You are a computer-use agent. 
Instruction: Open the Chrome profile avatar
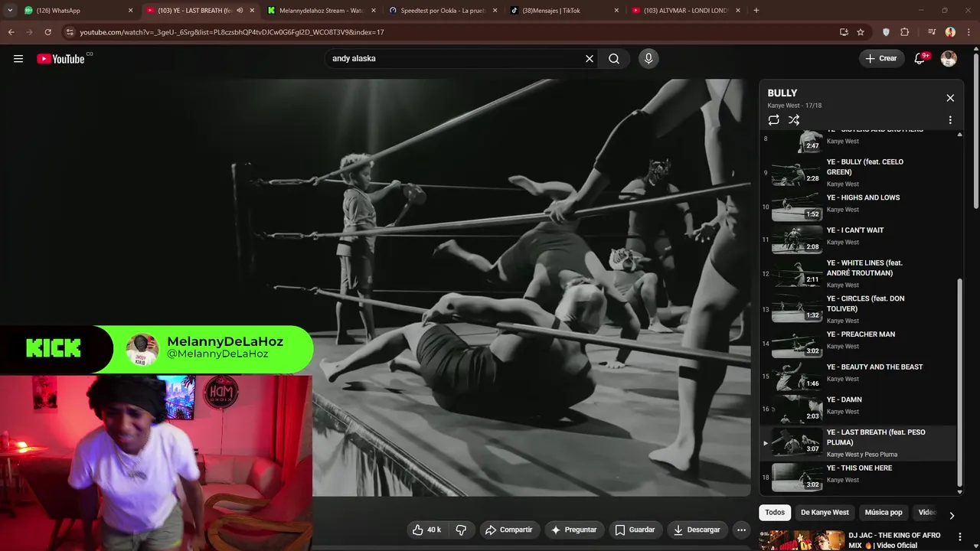950,32
